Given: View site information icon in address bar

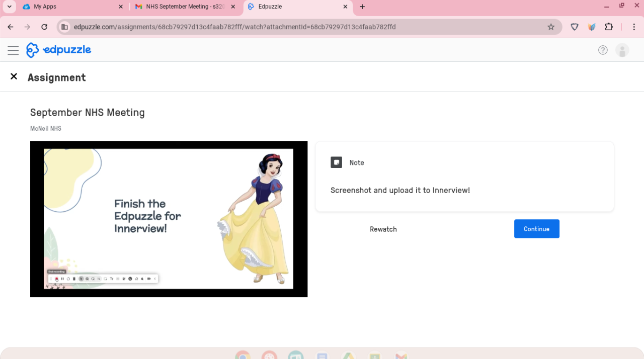Looking at the screenshot, I should pos(64,27).
